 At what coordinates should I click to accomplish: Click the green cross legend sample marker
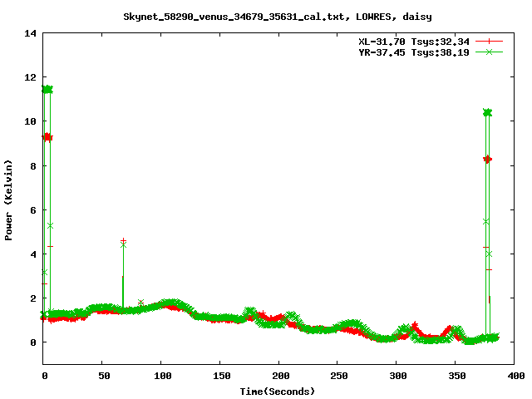[x=489, y=52]
